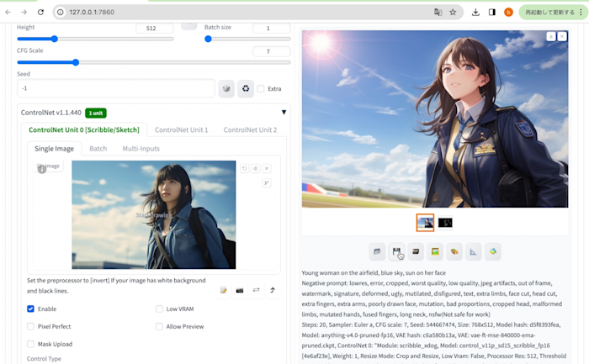
Task: Select ControlNet Unit 0 [Scribble/Sketch] tab
Action: (84, 129)
